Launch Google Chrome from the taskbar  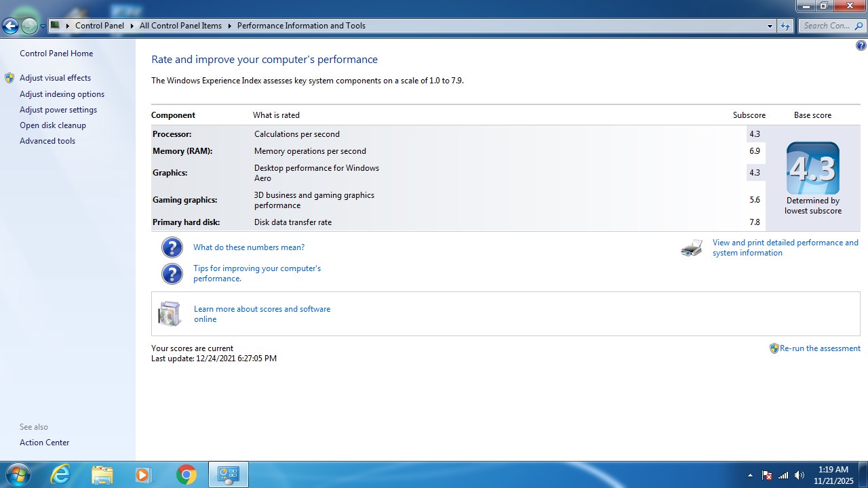[x=186, y=474]
